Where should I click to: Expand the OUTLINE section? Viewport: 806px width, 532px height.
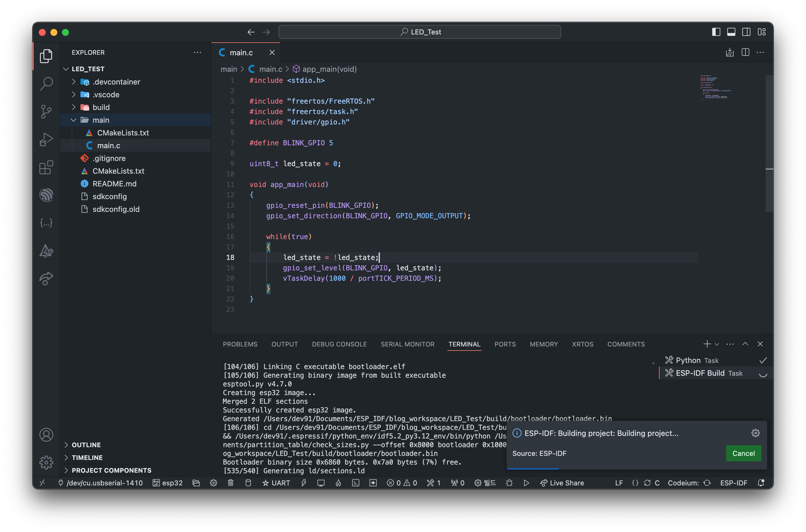[86, 445]
